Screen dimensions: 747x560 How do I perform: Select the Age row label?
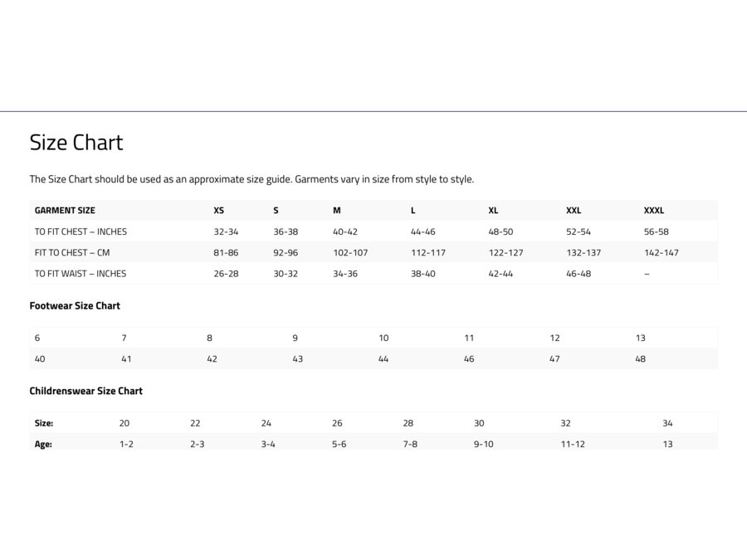click(x=43, y=444)
